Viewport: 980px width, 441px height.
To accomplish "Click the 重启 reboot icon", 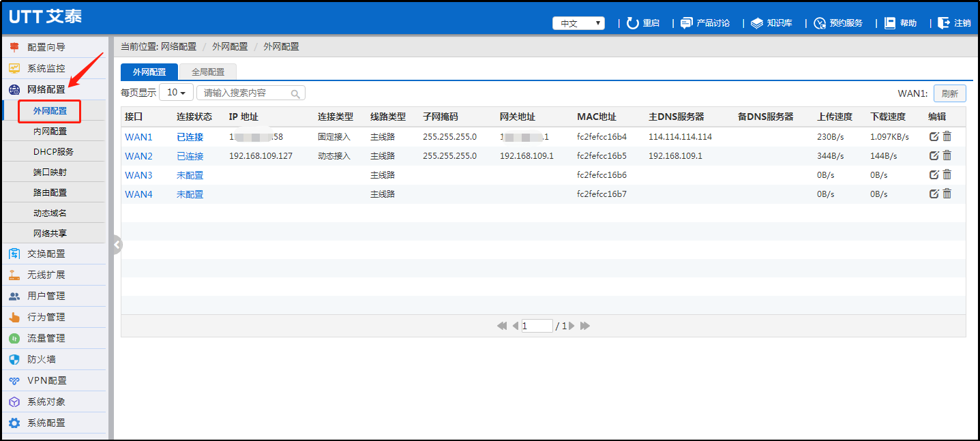I will click(x=632, y=23).
